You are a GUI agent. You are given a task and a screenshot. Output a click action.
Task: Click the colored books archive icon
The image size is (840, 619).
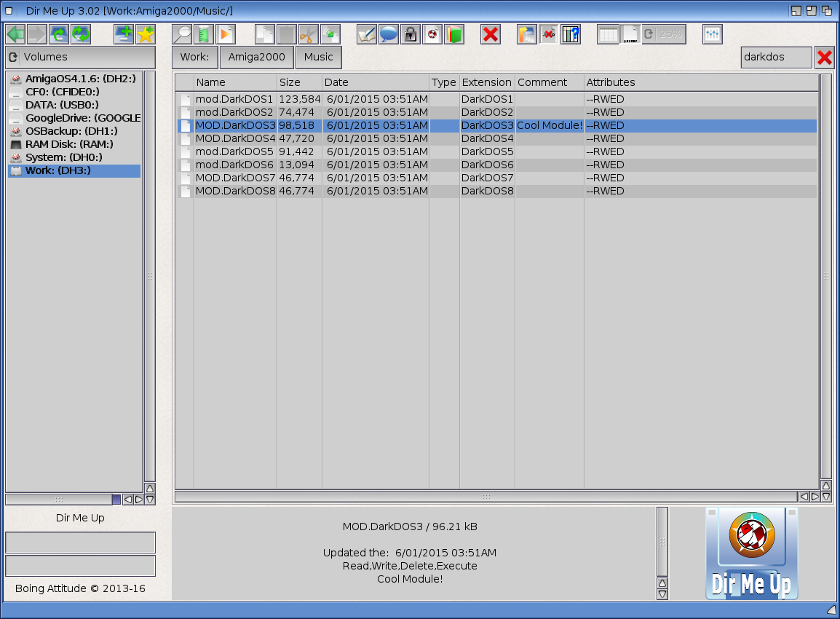tap(453, 34)
